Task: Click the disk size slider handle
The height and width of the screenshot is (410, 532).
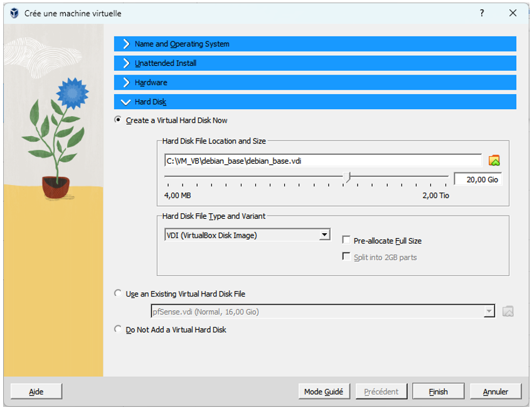Action: (347, 177)
